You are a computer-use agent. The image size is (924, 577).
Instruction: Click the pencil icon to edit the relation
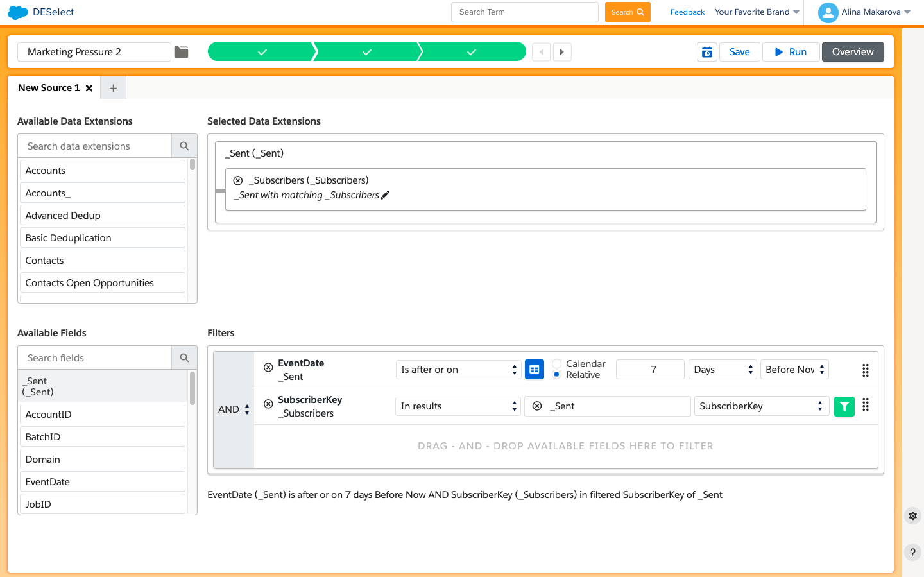(x=385, y=195)
